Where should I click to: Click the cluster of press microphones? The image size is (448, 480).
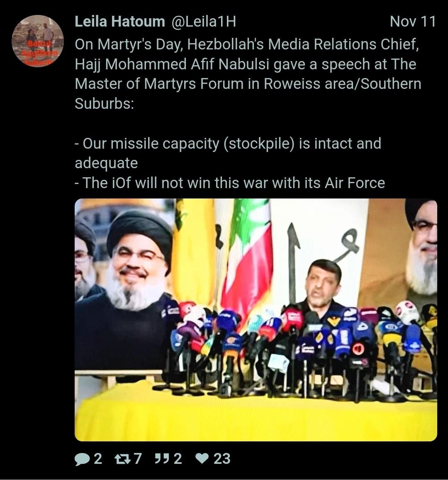299,346
